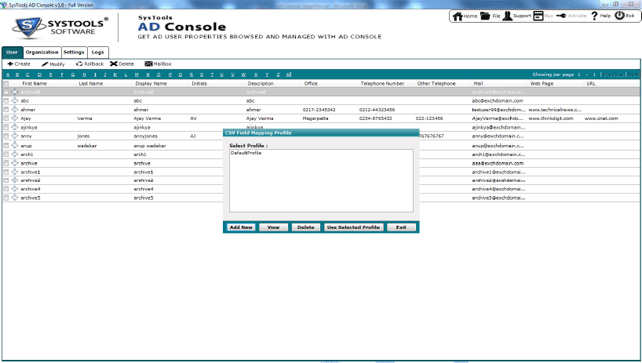Toggle select-all checkbox in table header
The height and width of the screenshot is (363, 642).
pos(6,83)
